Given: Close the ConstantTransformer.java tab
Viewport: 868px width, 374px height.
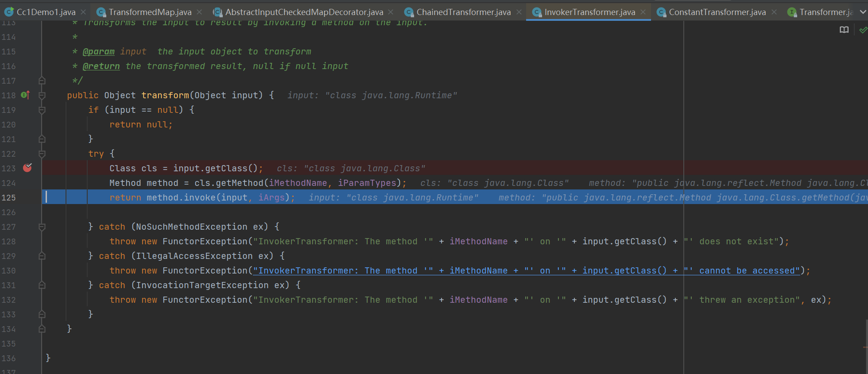Looking at the screenshot, I should coord(774,12).
